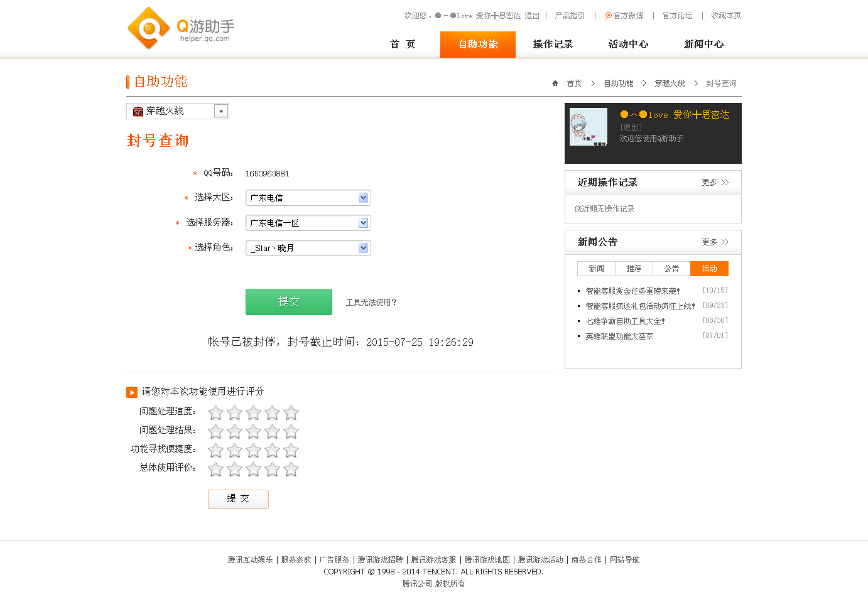Click the 工具无法使用? link

[371, 303]
